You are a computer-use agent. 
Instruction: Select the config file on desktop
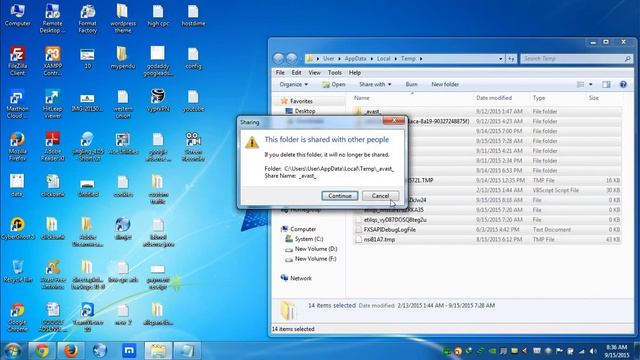point(193,58)
